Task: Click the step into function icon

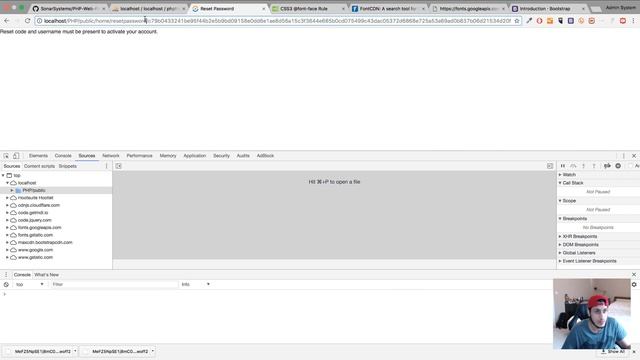Action: 584,166
